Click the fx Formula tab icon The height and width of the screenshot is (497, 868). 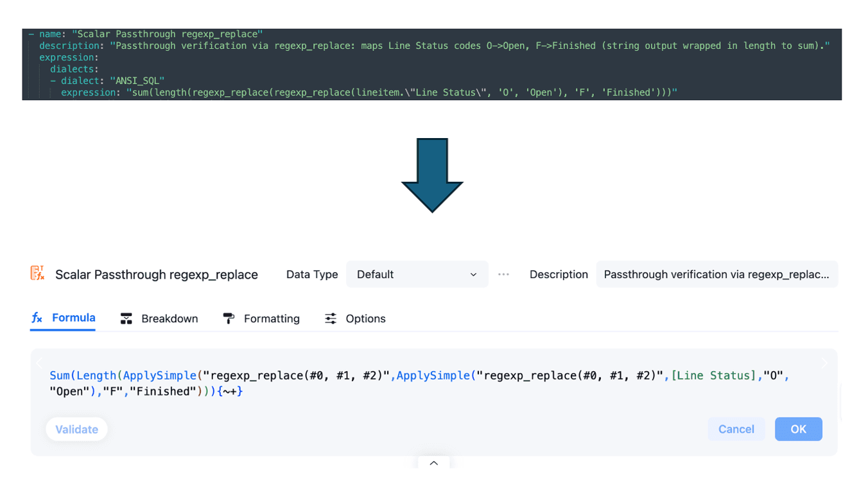point(37,318)
